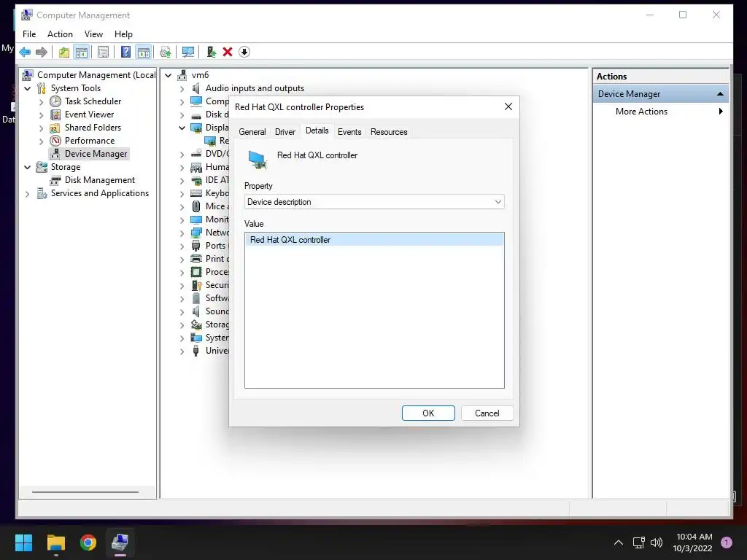Select Services and Applications node

pos(99,192)
